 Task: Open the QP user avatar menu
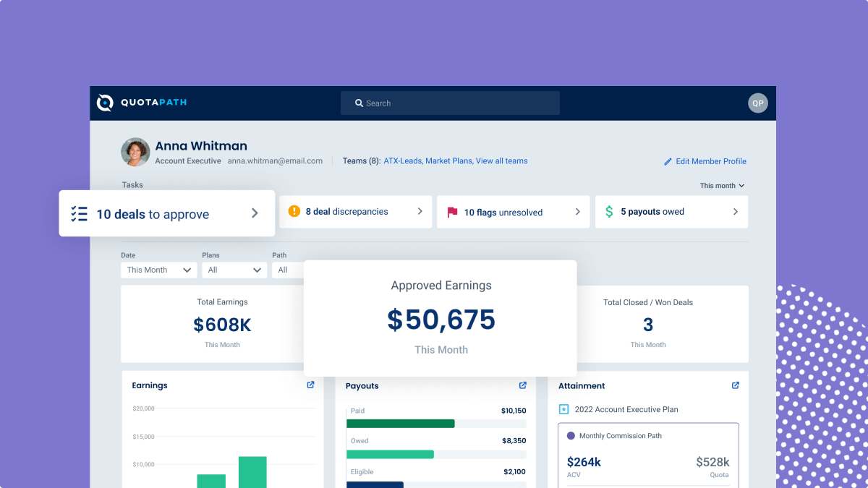click(x=757, y=103)
